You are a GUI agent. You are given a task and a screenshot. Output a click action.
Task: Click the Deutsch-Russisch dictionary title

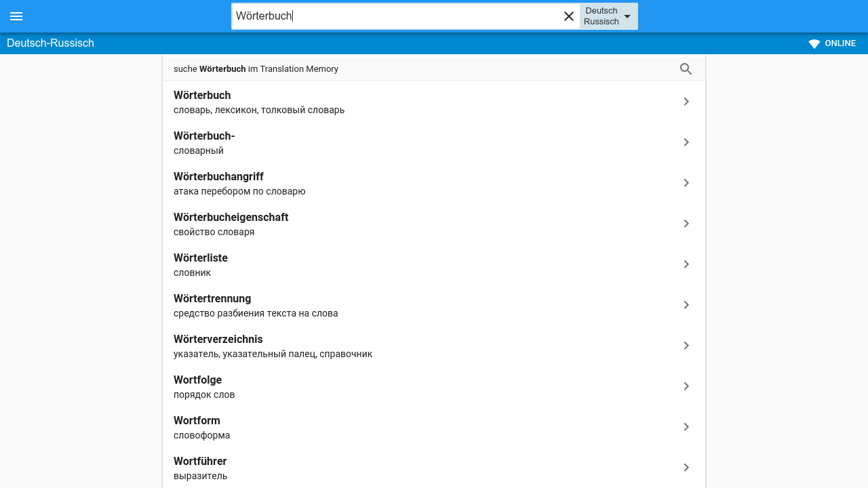click(x=50, y=43)
